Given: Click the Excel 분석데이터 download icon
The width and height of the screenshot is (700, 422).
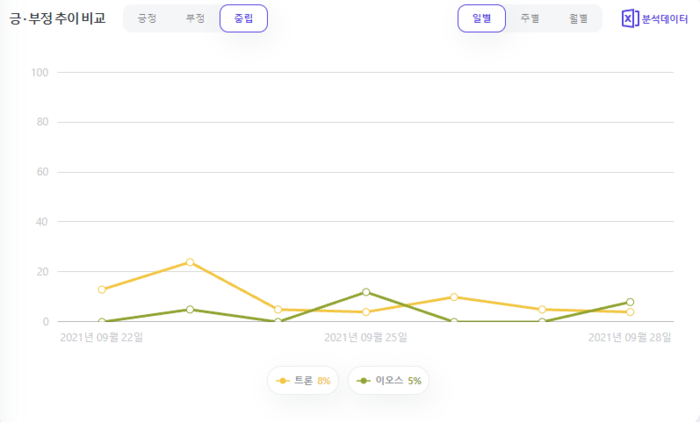Looking at the screenshot, I should pyautogui.click(x=630, y=19).
